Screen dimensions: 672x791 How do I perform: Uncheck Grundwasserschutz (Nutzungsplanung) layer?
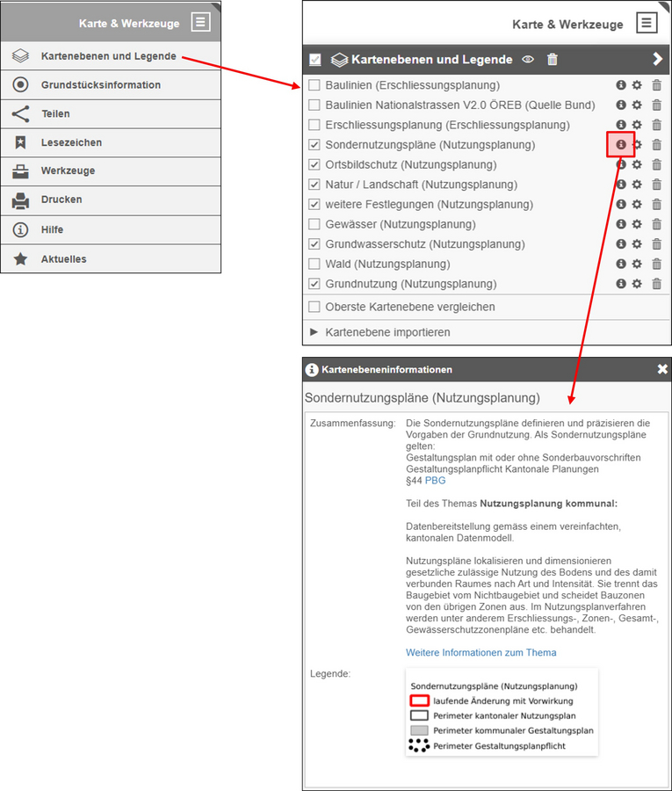[314, 244]
